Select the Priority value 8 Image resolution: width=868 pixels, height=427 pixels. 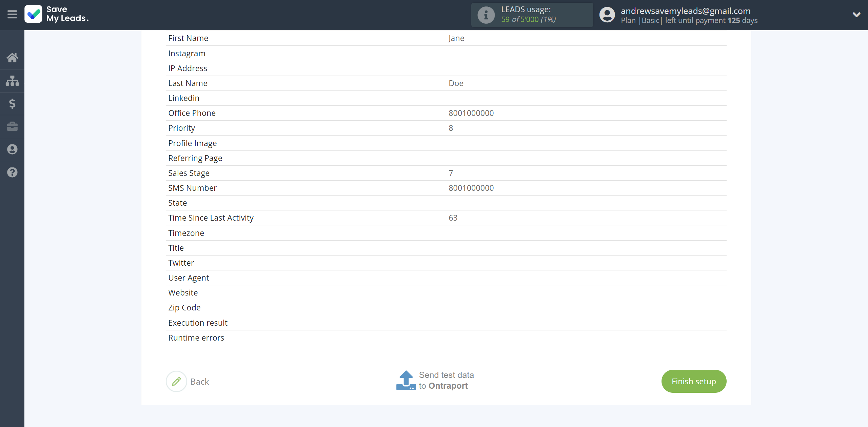tap(451, 128)
